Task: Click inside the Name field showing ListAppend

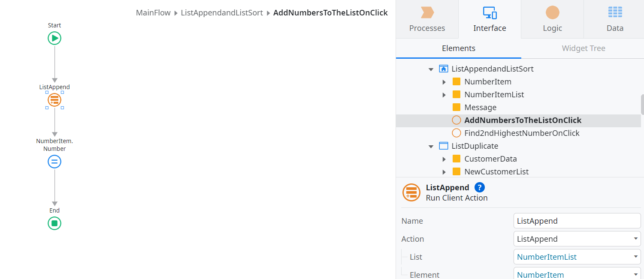Action: coord(577,221)
